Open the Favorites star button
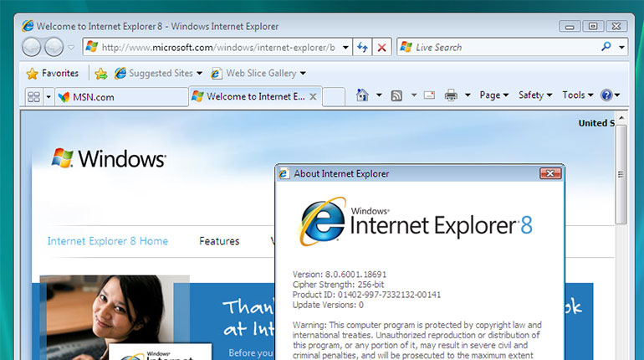 (x=52, y=73)
